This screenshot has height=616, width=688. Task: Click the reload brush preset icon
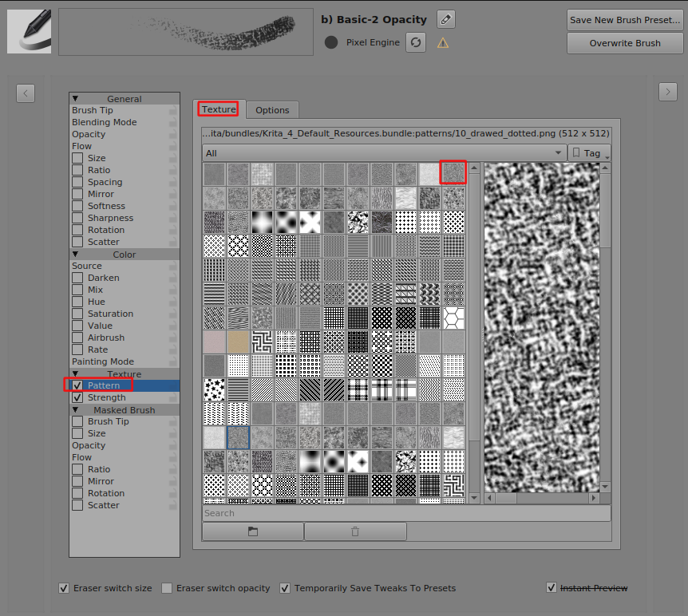point(415,42)
